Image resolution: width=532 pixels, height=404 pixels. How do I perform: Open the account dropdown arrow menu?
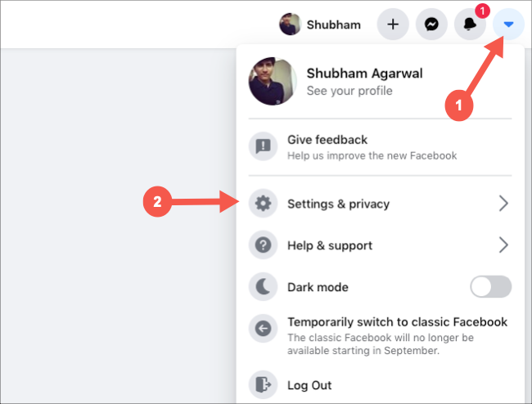click(x=508, y=25)
